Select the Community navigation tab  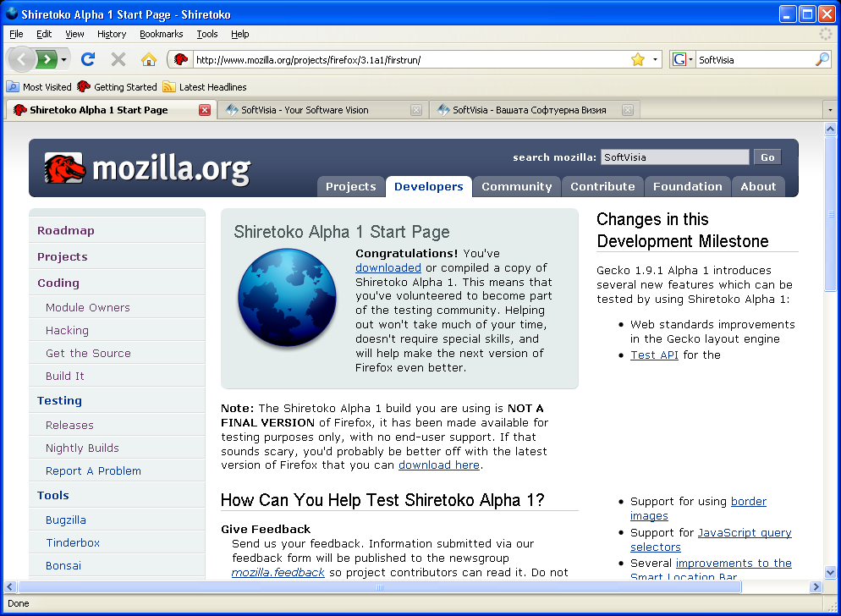click(x=516, y=187)
